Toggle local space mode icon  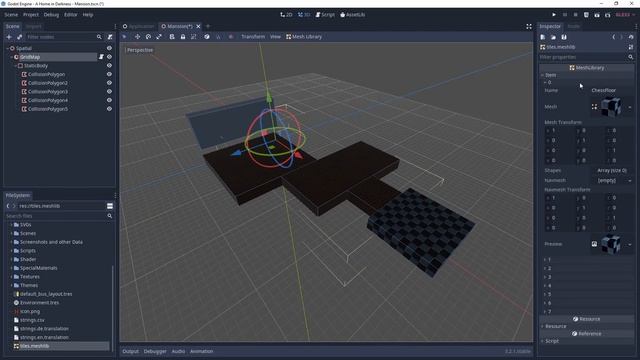(x=207, y=37)
